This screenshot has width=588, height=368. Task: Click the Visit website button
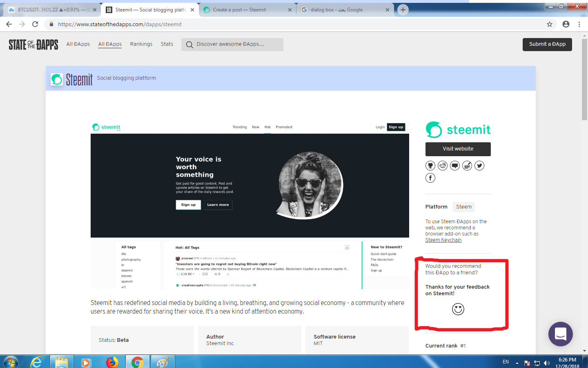(458, 149)
